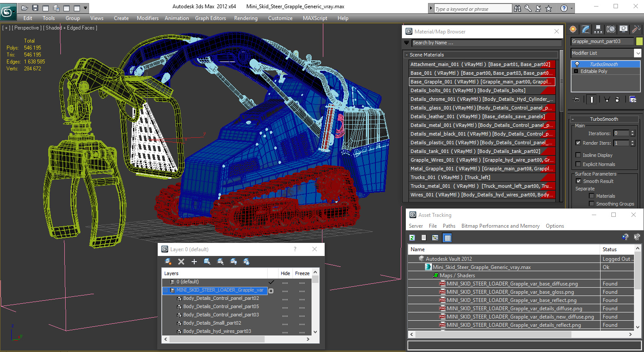Open Quick Access toolbar dropdown arrow
644x352 pixels.
pyautogui.click(x=85, y=8)
